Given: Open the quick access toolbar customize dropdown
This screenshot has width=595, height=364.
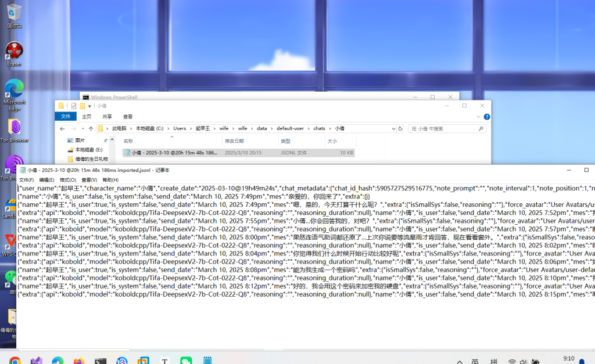Looking at the screenshot, I should (89, 106).
